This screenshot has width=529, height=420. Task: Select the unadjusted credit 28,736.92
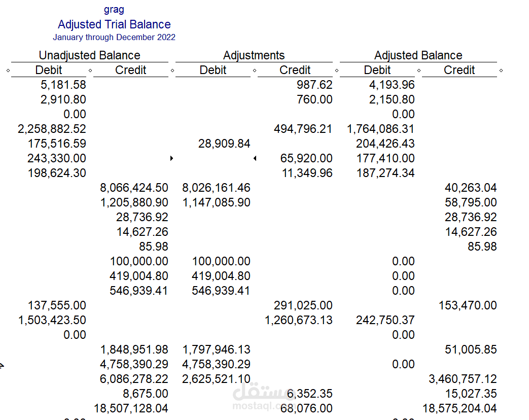(142, 217)
